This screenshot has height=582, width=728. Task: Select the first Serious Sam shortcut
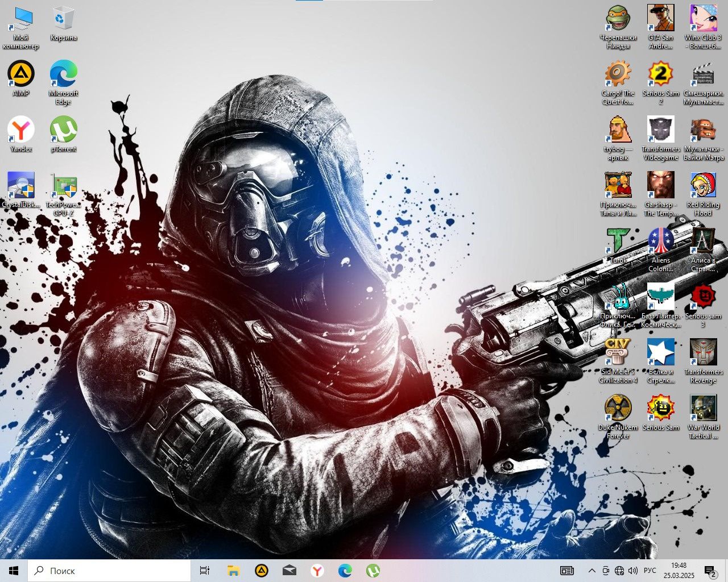pyautogui.click(x=660, y=413)
